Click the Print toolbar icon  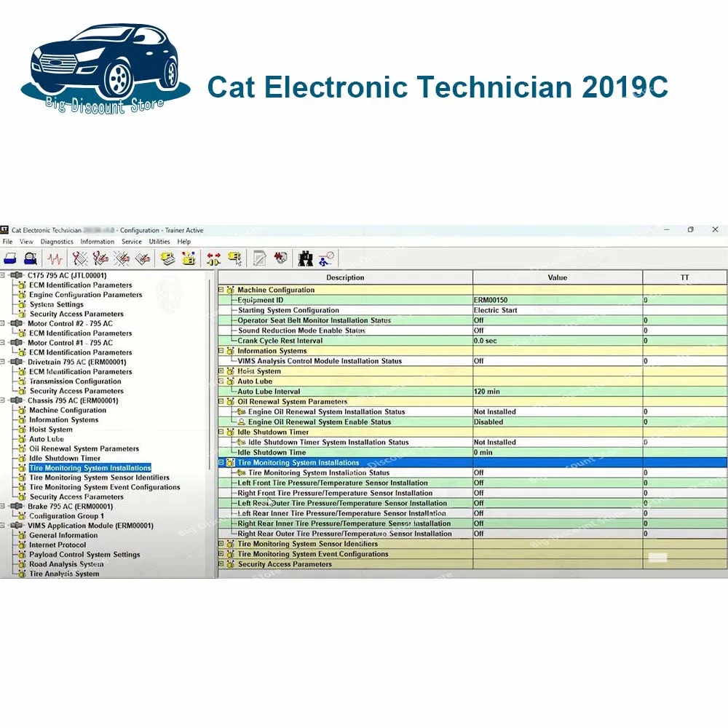pos(9,258)
